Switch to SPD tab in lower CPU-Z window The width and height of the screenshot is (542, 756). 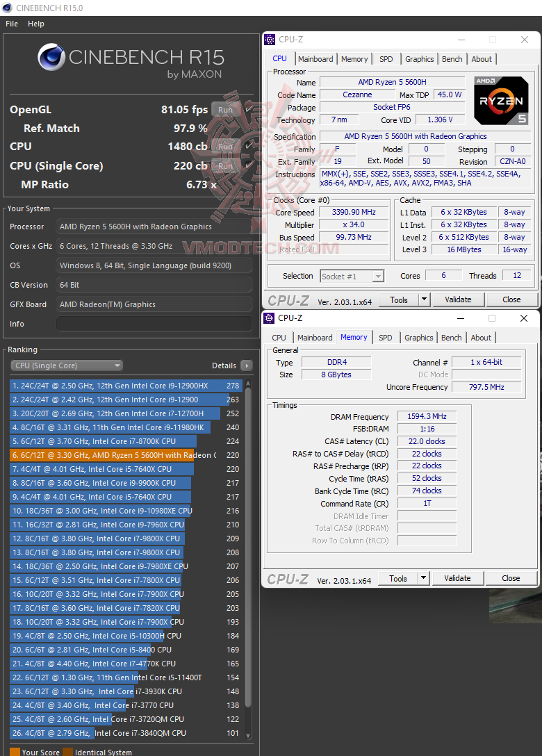click(385, 338)
